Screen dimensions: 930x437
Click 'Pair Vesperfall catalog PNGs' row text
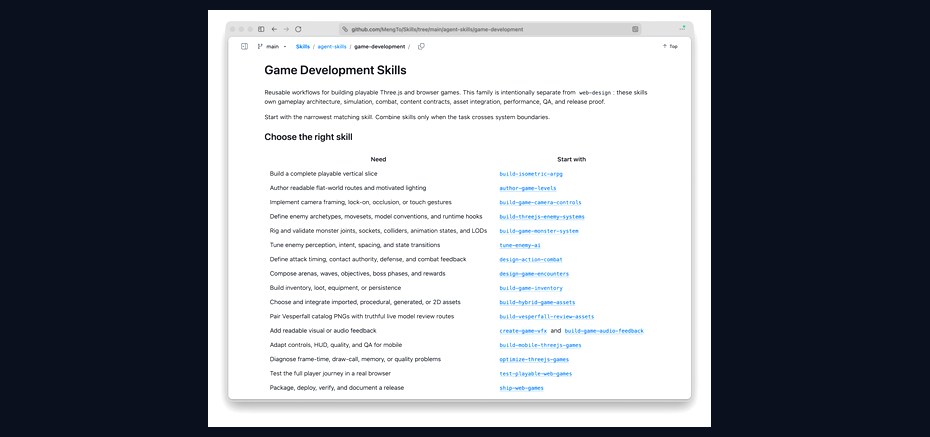362,316
